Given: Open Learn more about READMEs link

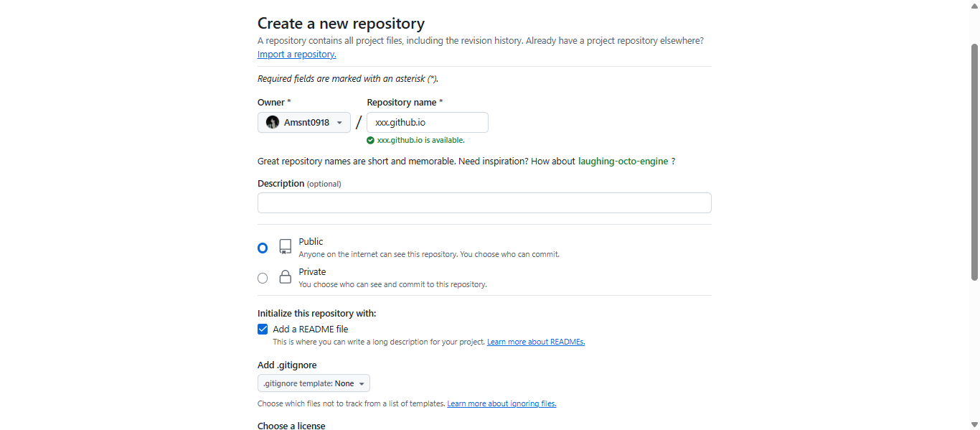Looking at the screenshot, I should [536, 342].
